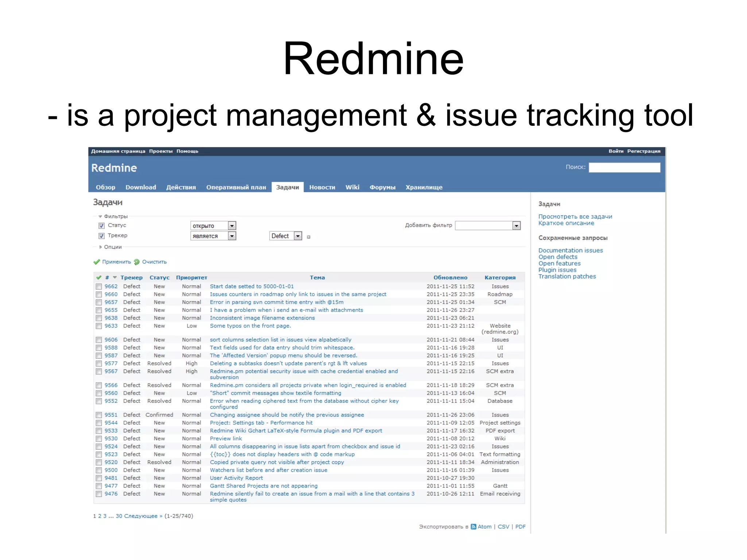Open the Новости tab

point(322,187)
